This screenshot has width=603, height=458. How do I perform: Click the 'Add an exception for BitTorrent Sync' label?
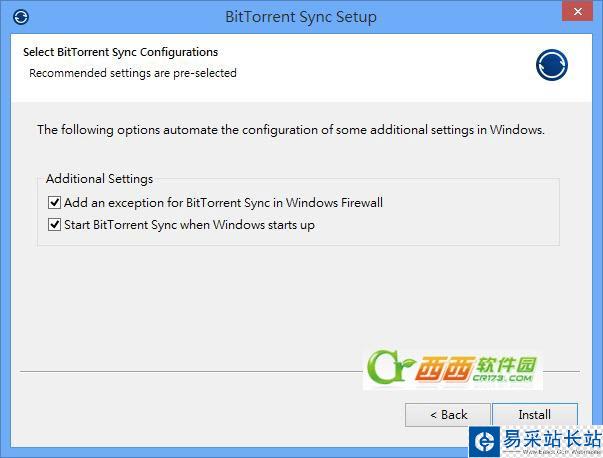click(223, 203)
